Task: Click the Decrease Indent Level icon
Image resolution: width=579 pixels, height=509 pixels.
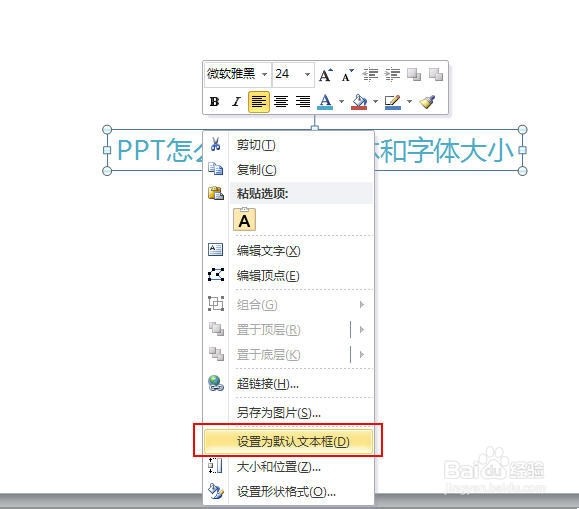Action: [x=370, y=75]
